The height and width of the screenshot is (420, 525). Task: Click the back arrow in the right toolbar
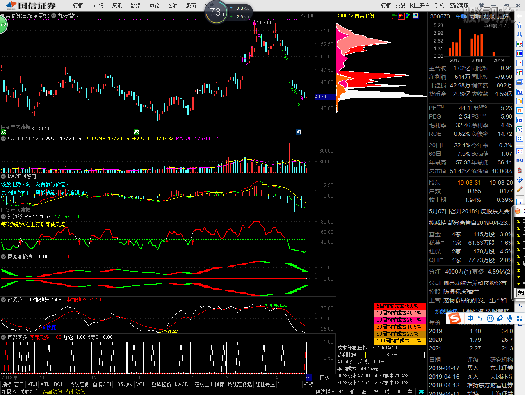tap(520, 16)
